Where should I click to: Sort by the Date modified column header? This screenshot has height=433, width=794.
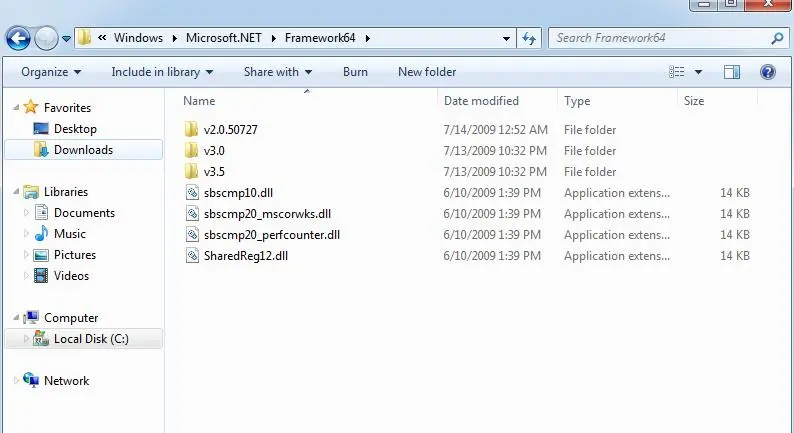481,101
